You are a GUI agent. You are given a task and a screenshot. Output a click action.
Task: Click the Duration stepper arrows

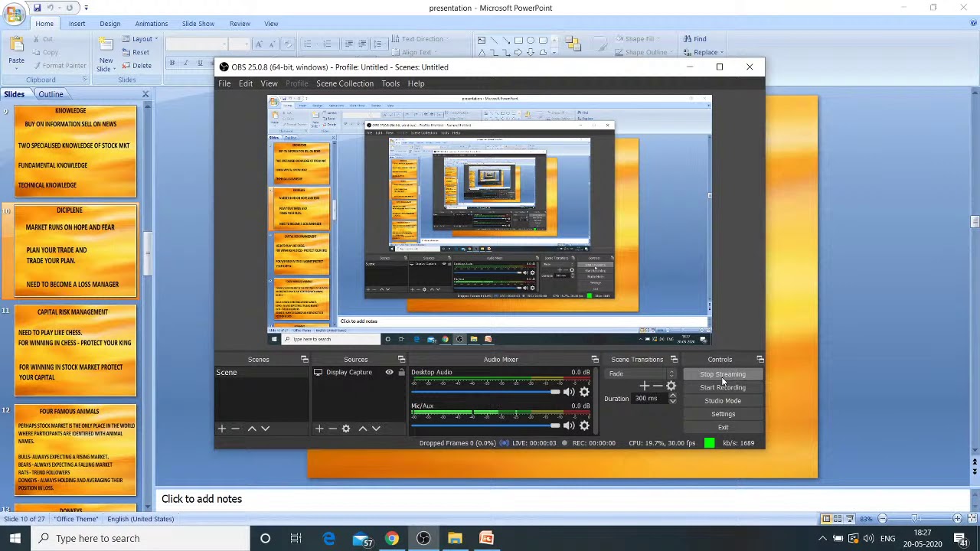tap(672, 399)
